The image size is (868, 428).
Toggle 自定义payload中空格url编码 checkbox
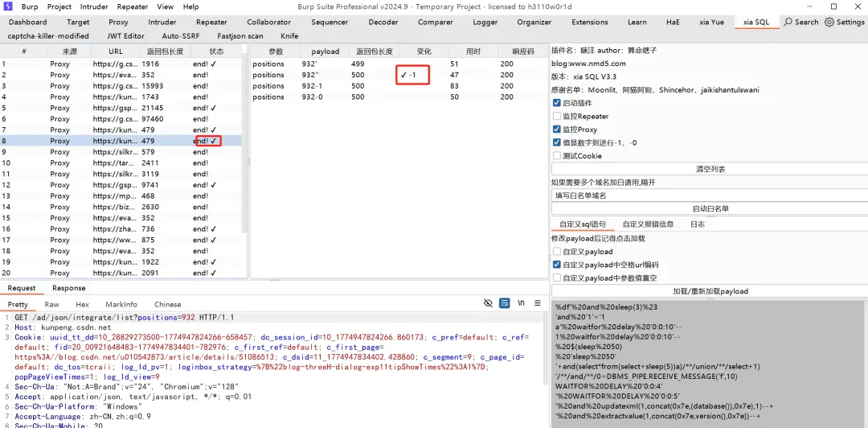(556, 265)
